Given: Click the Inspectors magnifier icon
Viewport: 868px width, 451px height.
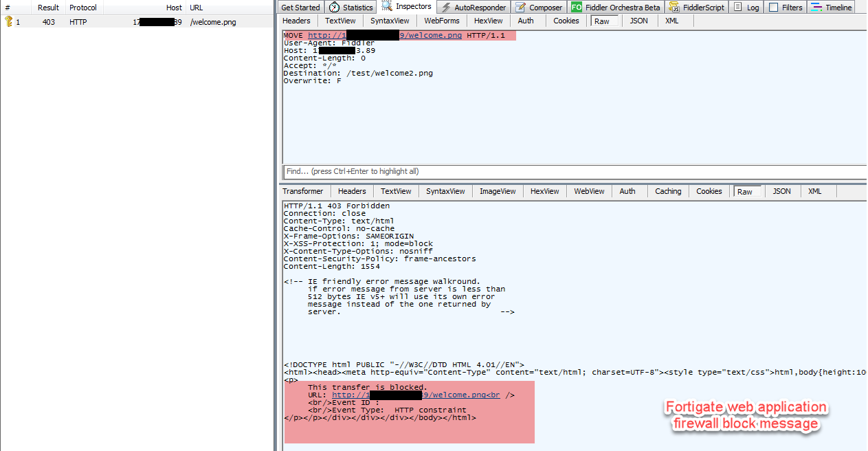Looking at the screenshot, I should [387, 7].
